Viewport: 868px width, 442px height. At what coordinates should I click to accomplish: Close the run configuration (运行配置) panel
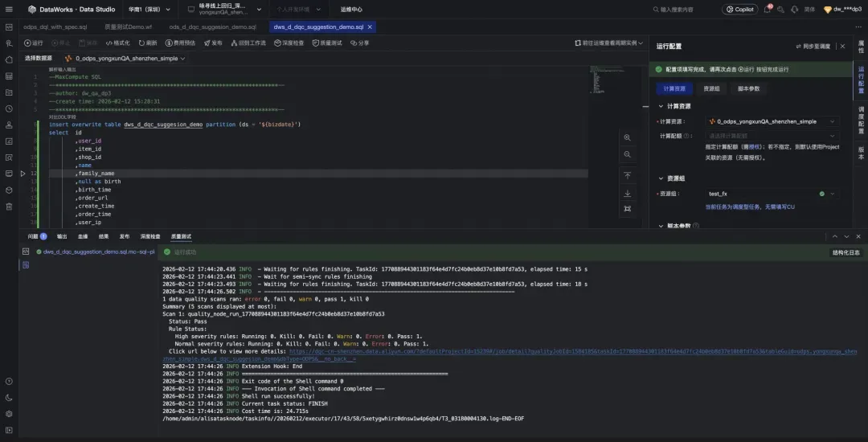842,47
